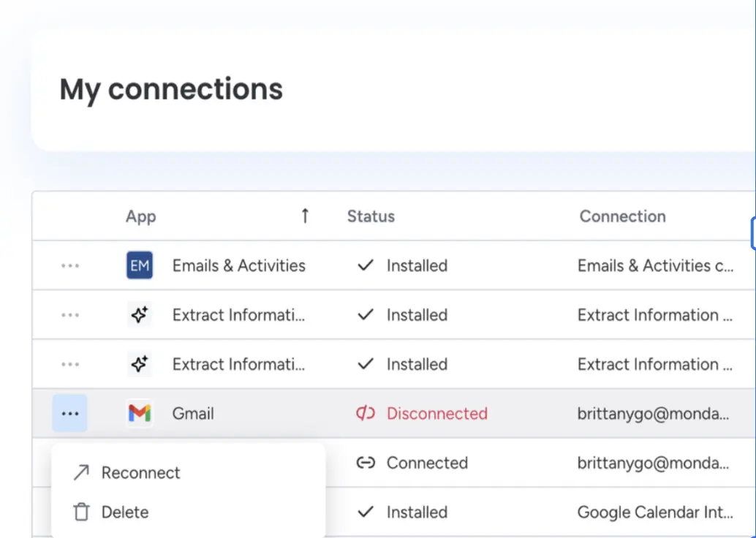
Task: Click the Status column header
Action: 371,216
